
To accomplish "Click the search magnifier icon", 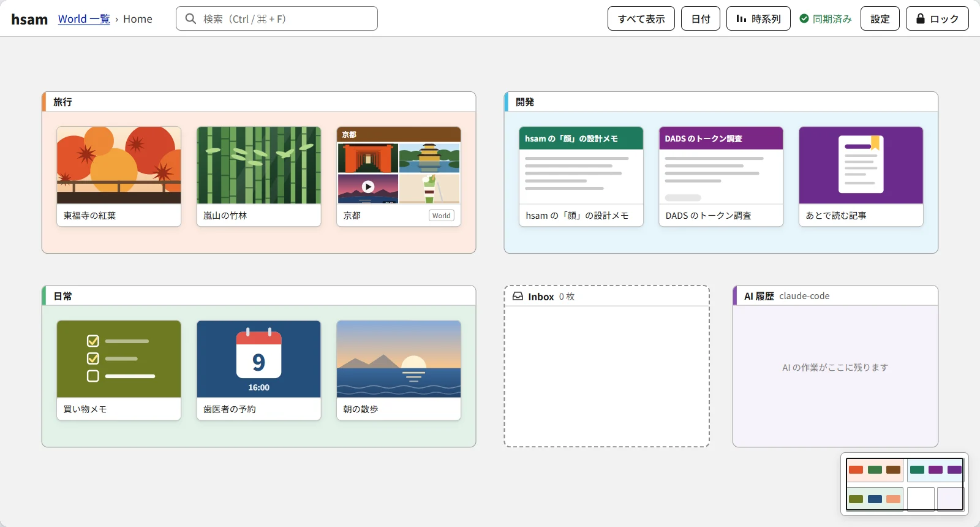I will click(190, 19).
